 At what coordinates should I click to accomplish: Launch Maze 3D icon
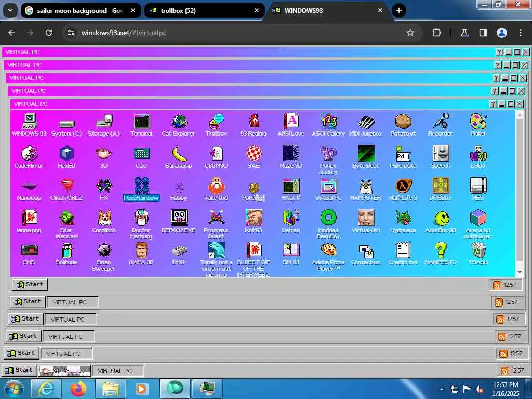coord(291,157)
